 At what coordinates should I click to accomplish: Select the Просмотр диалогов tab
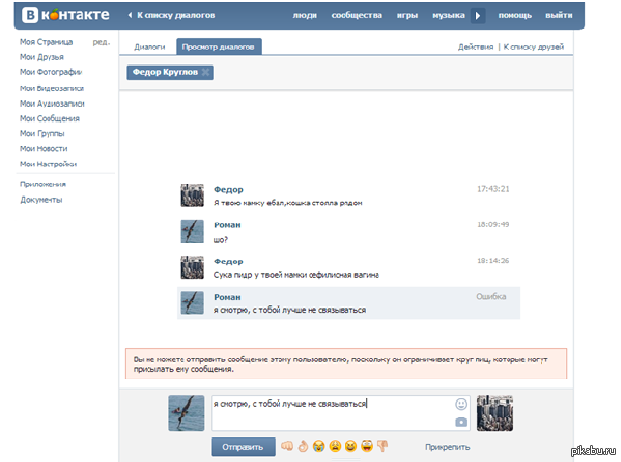coord(218,47)
